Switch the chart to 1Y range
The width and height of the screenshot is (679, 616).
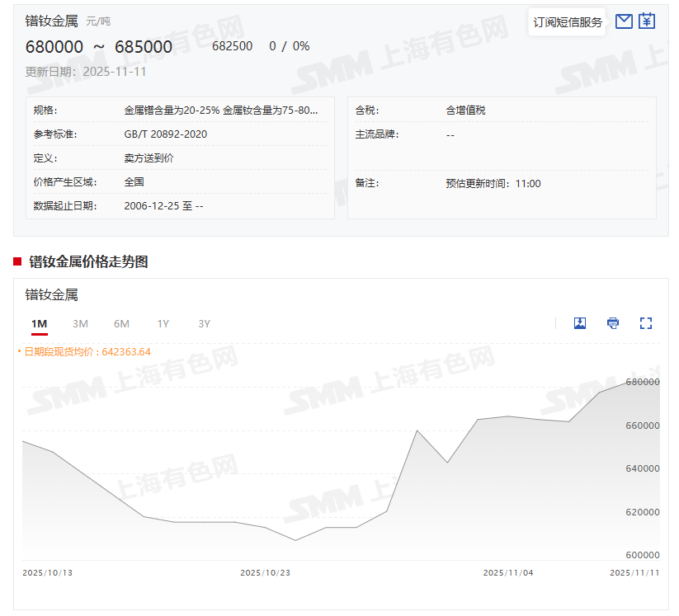tap(163, 324)
